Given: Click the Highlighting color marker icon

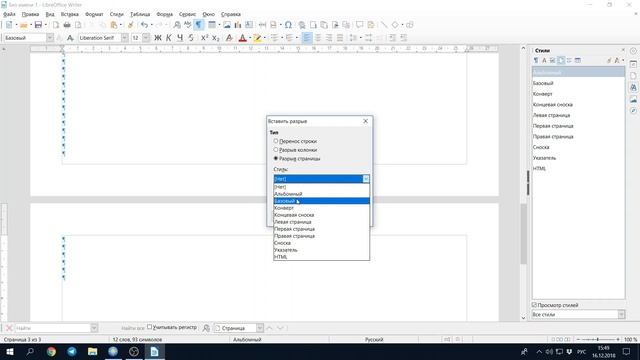Looking at the screenshot, I should (257, 38).
